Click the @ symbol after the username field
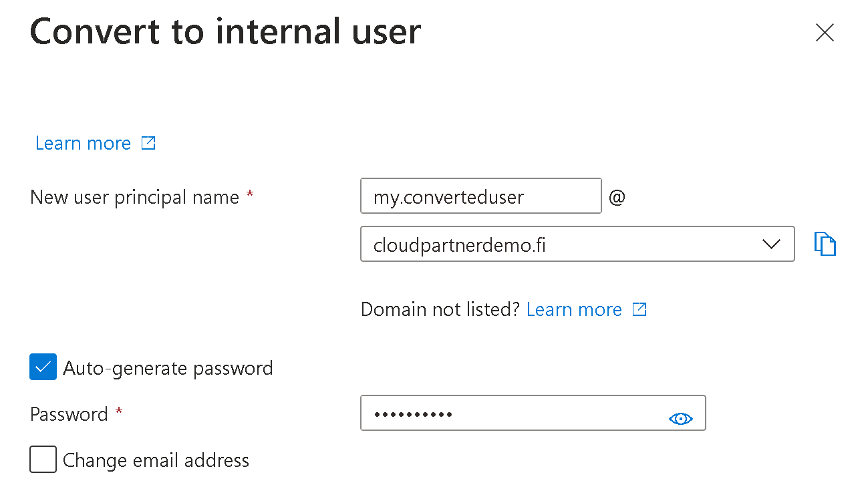Screen dimensions: 868x499 617,198
